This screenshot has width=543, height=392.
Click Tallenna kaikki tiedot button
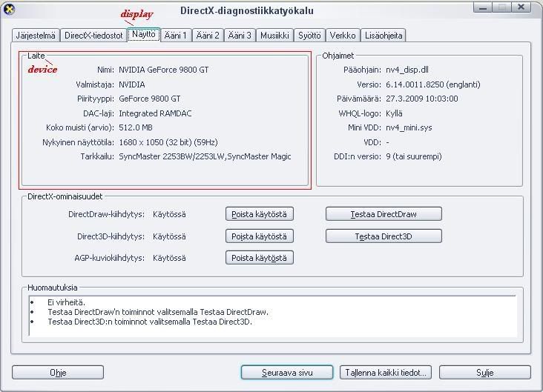pos(386,373)
